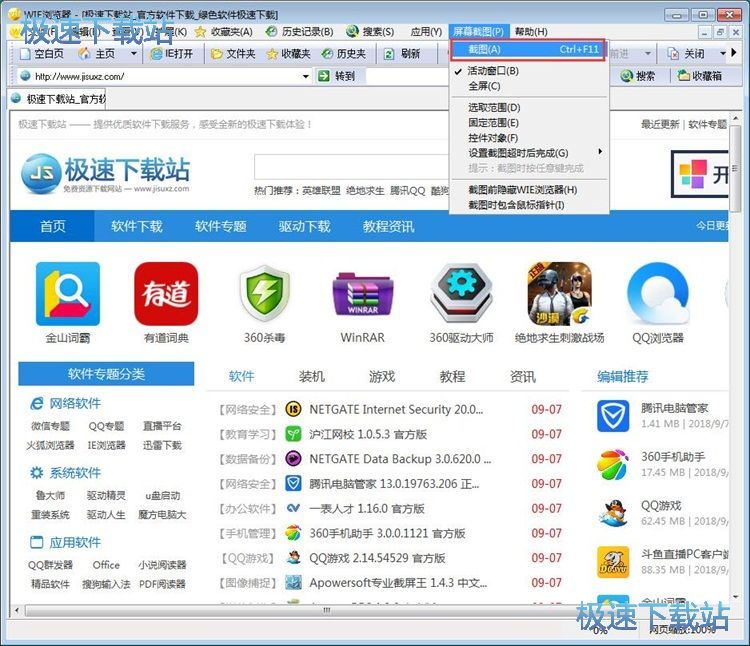750x646 pixels.
Task: Click the horizontal scrollbar thumb
Action: click(x=328, y=610)
